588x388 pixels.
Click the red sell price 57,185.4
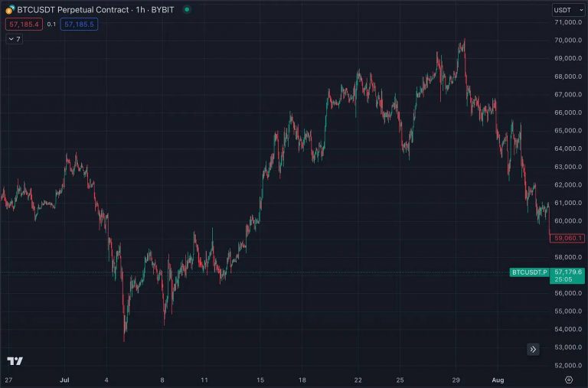24,24
